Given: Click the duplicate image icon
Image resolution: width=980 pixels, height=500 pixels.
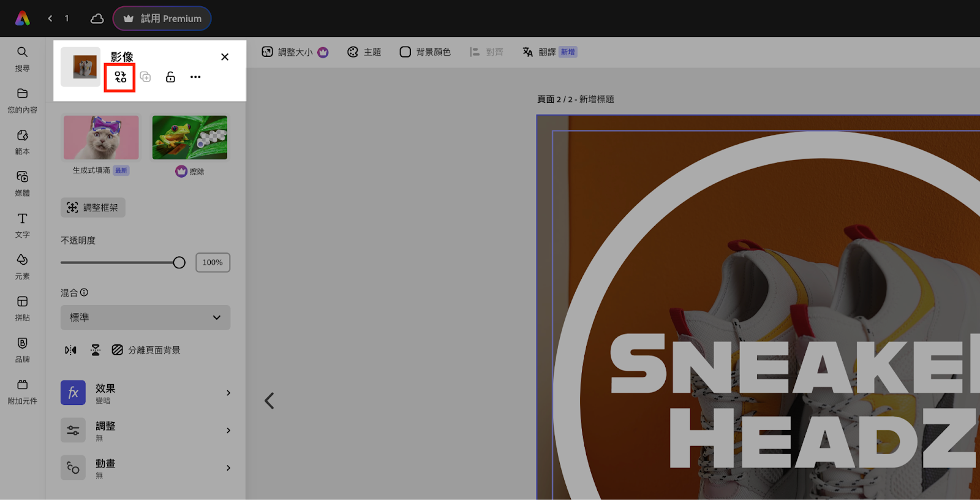Looking at the screenshot, I should pyautogui.click(x=145, y=77).
